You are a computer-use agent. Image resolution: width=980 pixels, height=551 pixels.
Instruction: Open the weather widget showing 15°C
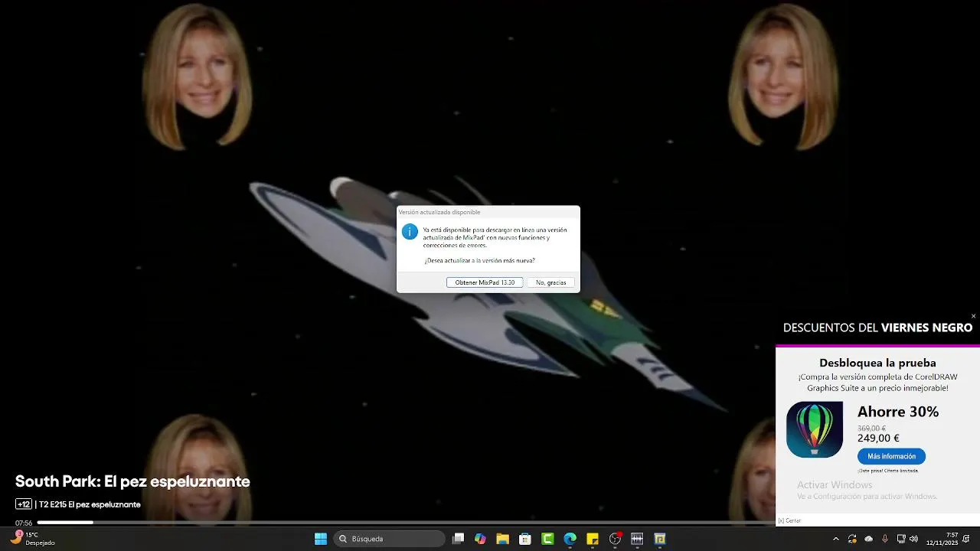click(32, 539)
